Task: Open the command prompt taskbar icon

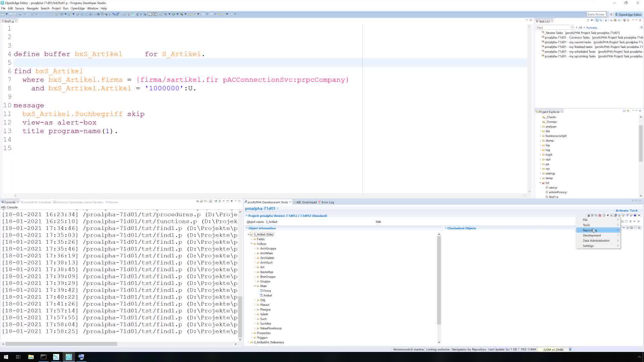Action: pos(43,357)
